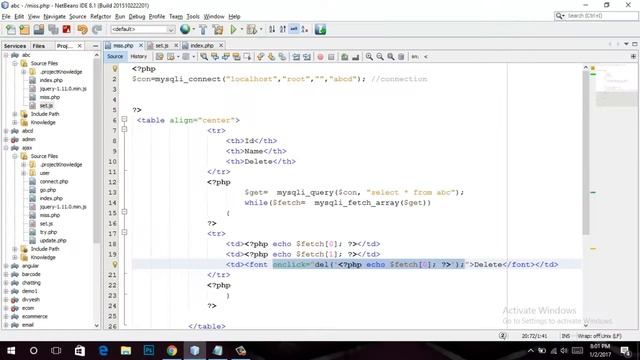Open the Navigate menu
This screenshot has width=640, height=360.
[x=54, y=16]
